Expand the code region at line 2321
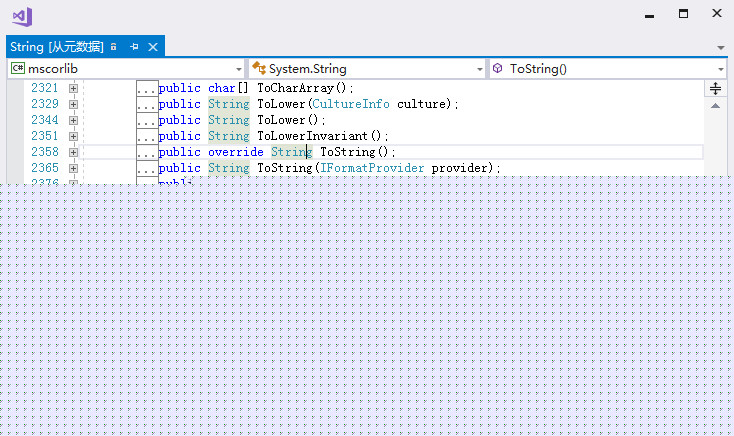The image size is (734, 436). (73, 88)
